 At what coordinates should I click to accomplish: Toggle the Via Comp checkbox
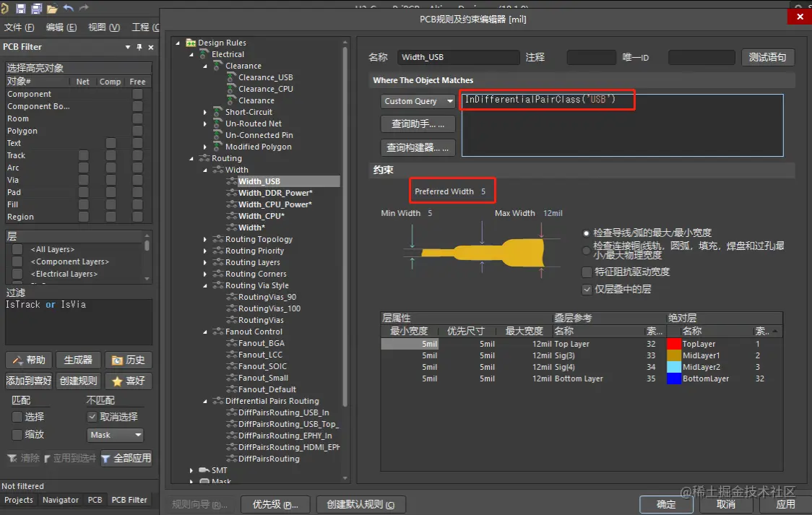point(111,180)
